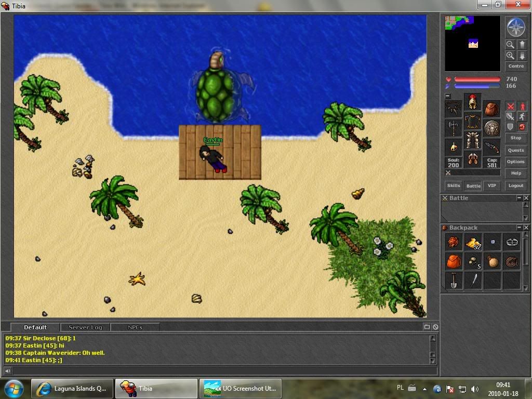Screen dimensions: 532x399
Task: Go up one minimap floor
Action: [x=522, y=45]
